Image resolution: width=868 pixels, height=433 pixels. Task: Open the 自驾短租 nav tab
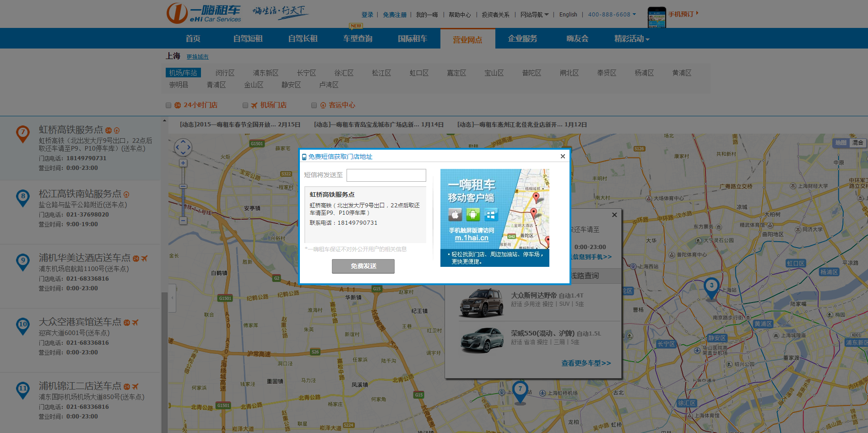tap(248, 38)
